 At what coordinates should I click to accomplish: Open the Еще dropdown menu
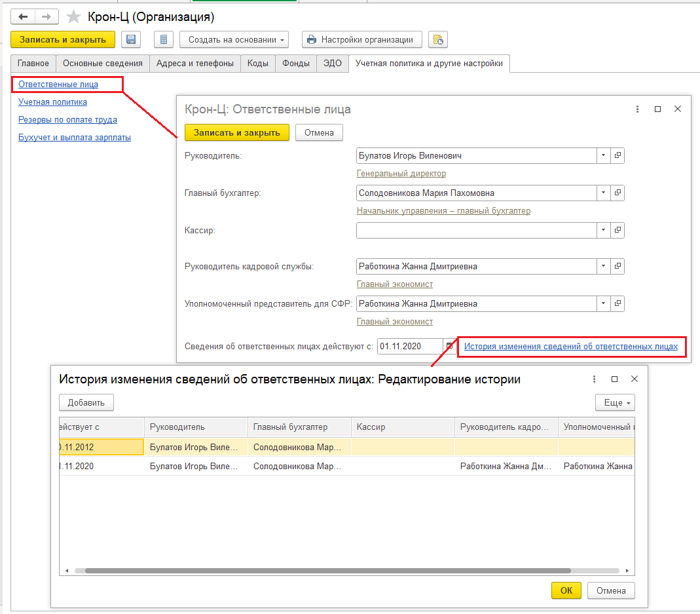point(615,402)
